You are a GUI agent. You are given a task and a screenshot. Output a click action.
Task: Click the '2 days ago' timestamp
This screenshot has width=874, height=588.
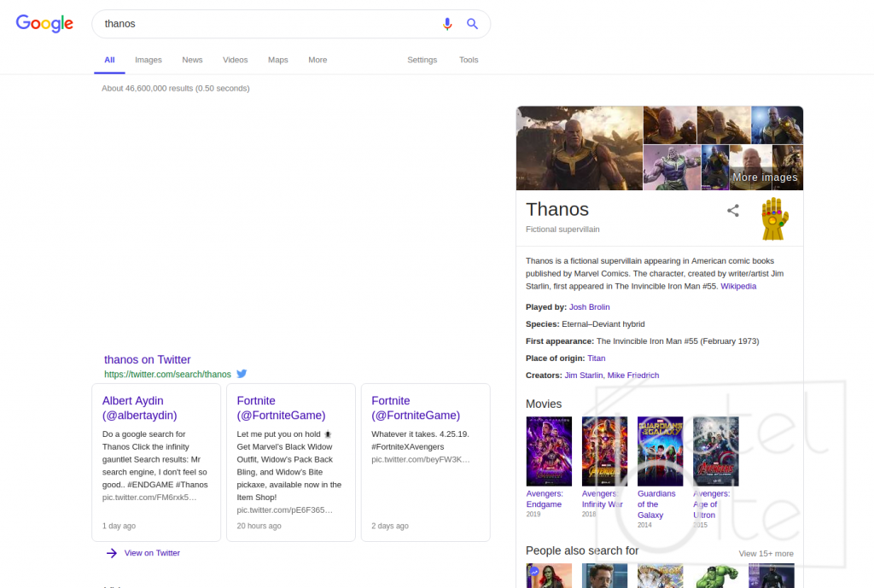(390, 526)
